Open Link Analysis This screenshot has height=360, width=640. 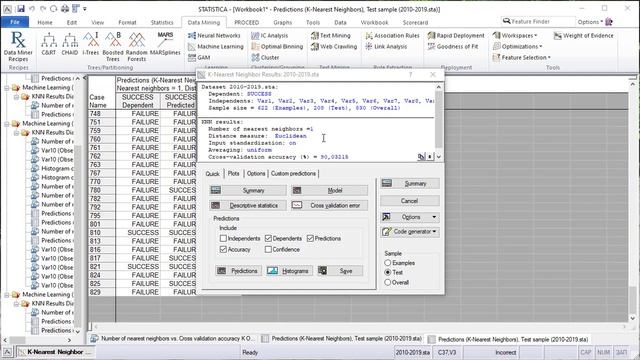click(386, 47)
